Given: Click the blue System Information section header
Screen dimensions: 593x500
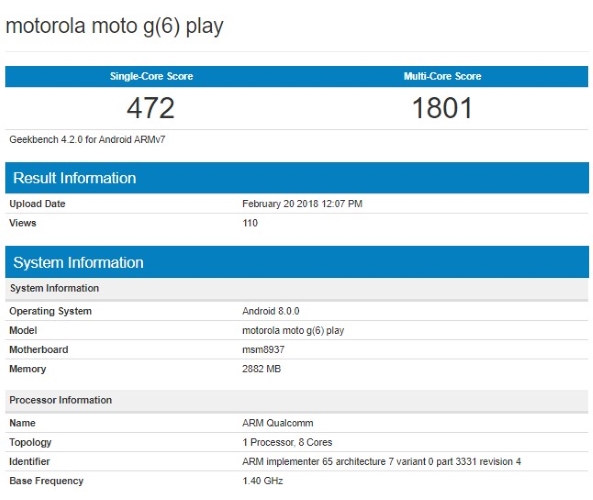Looking at the screenshot, I should pos(297,262).
